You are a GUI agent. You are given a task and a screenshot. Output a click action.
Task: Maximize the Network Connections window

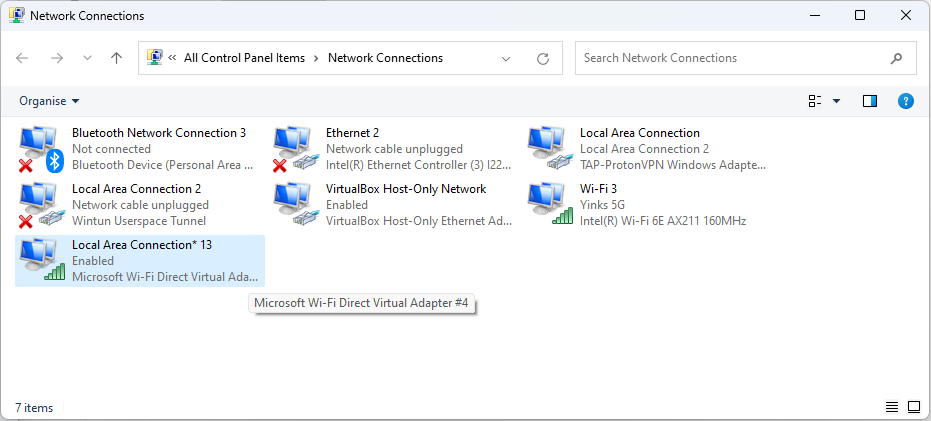click(860, 15)
